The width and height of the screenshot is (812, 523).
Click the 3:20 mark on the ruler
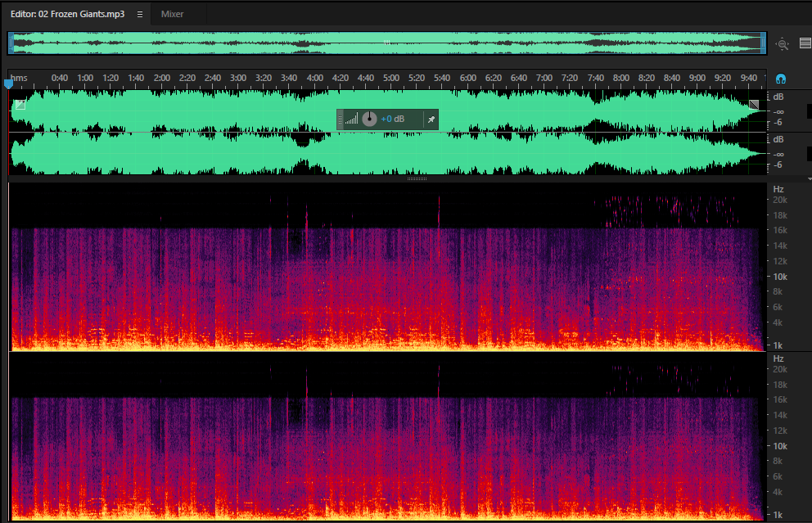tap(264, 78)
